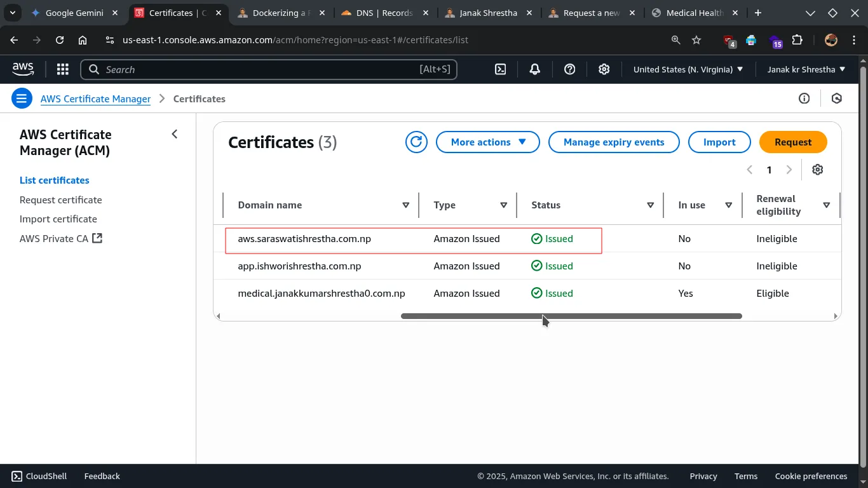Launch CloudShell from the top navigation bar

[501, 69]
